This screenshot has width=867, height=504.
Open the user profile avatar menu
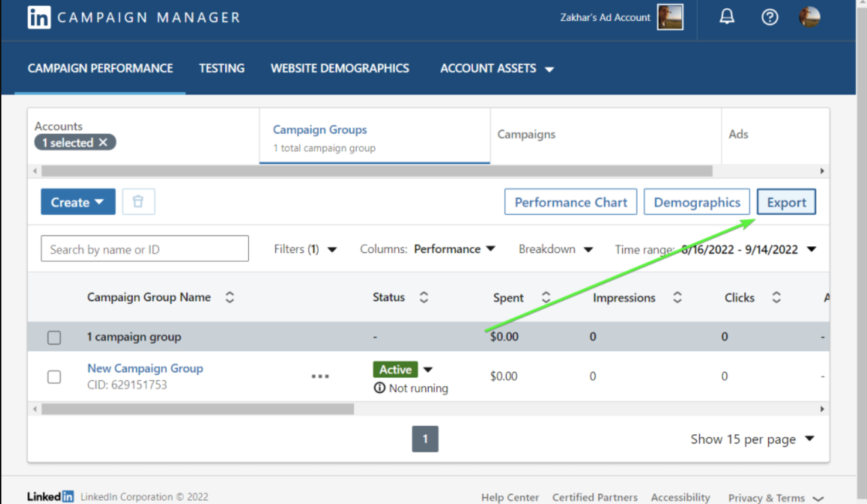(810, 17)
